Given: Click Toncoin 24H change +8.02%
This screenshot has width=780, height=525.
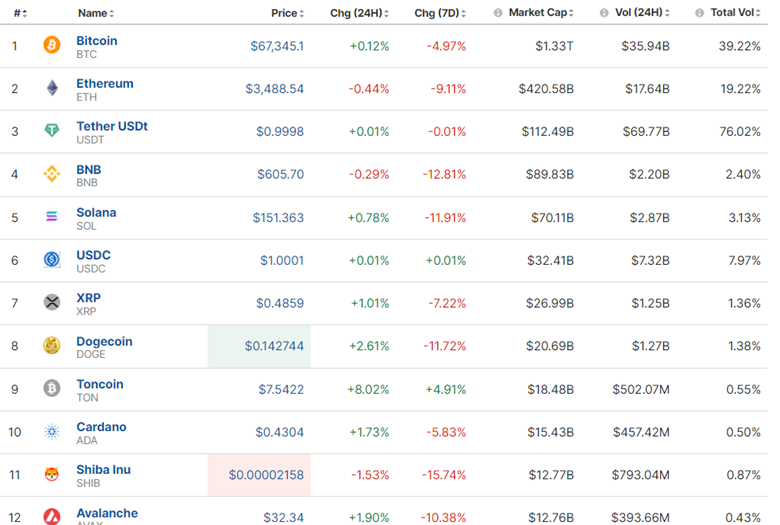Looking at the screenshot, I should click(368, 390).
